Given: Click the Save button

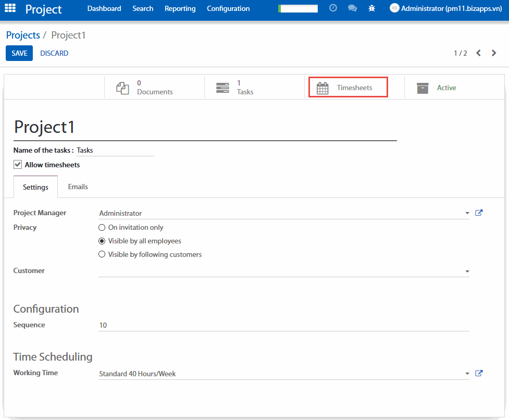Looking at the screenshot, I should click(x=19, y=53).
